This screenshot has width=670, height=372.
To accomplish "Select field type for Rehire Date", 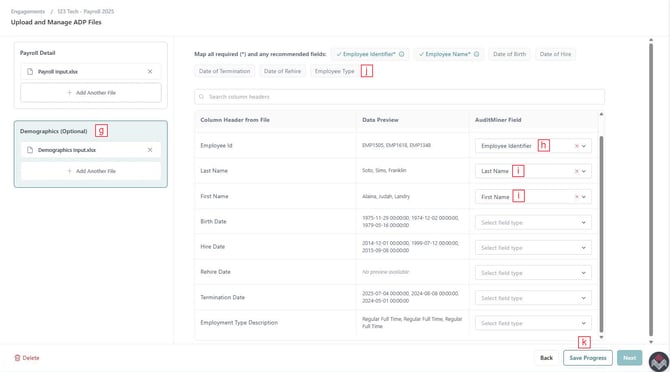I will (x=533, y=273).
